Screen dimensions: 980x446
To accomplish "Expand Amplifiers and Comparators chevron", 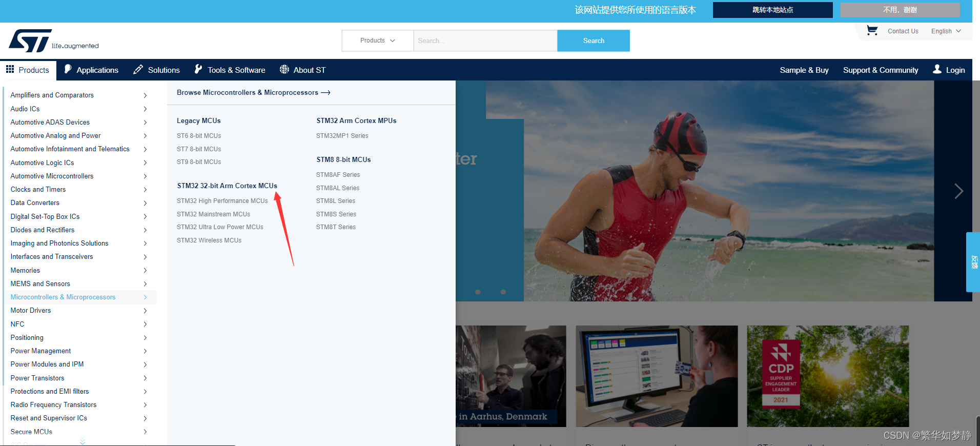I will [x=145, y=95].
